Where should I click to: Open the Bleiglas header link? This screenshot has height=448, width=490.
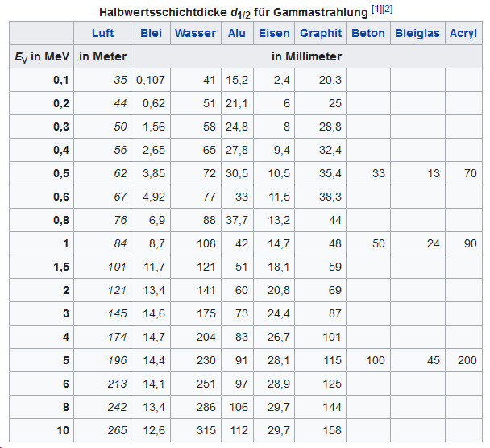417,33
